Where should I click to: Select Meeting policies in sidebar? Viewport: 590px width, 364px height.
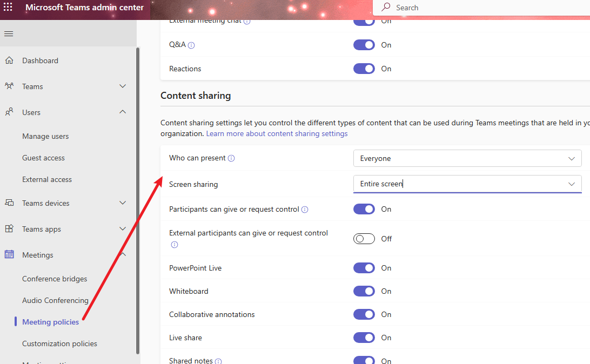pyautogui.click(x=50, y=322)
